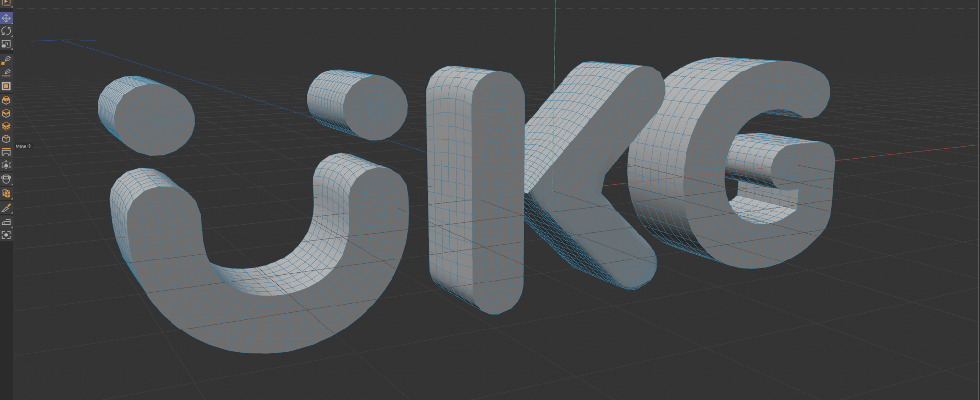The image size is (980, 400).
Task: Click the mask-shaped icon in sidebar
Action: tap(6, 179)
